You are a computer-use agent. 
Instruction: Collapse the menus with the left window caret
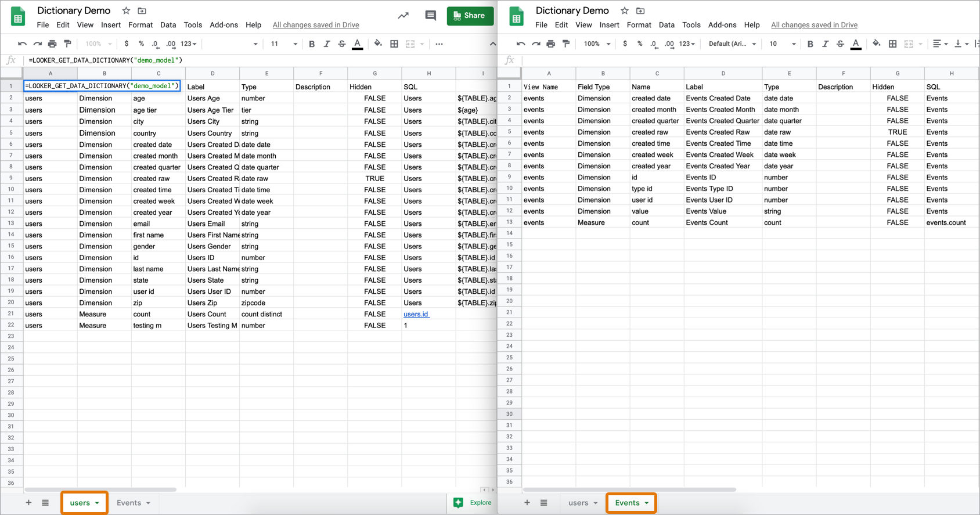tap(492, 44)
